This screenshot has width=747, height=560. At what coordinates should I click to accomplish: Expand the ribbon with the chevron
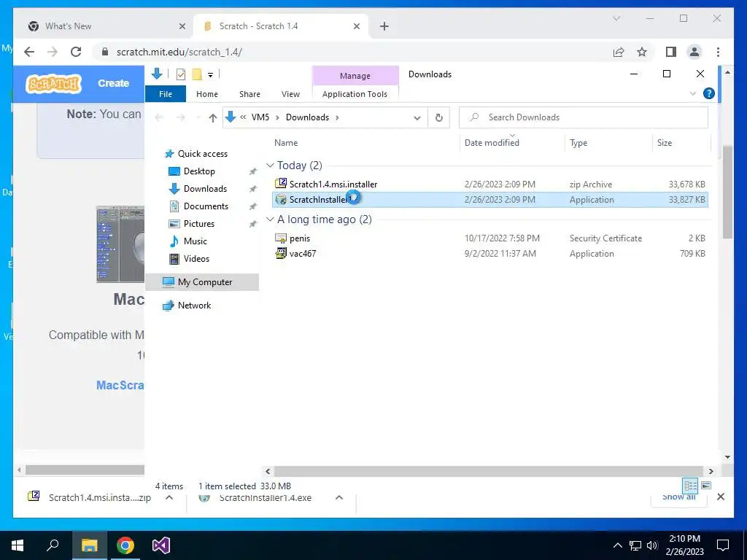click(693, 94)
